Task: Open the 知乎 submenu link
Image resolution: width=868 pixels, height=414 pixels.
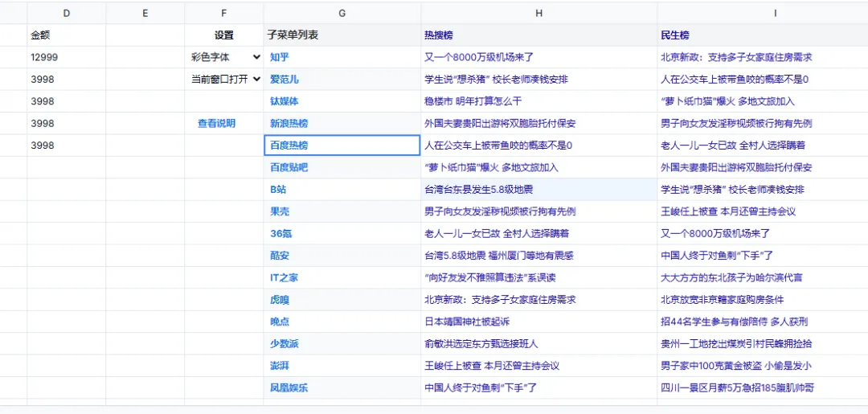Action: [x=280, y=57]
